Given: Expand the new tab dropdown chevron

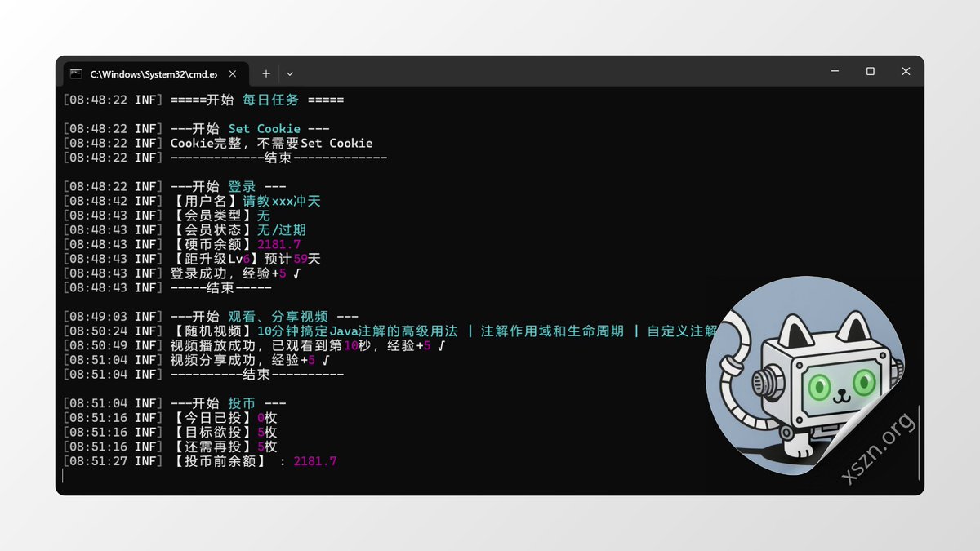Looking at the screenshot, I should coord(290,73).
